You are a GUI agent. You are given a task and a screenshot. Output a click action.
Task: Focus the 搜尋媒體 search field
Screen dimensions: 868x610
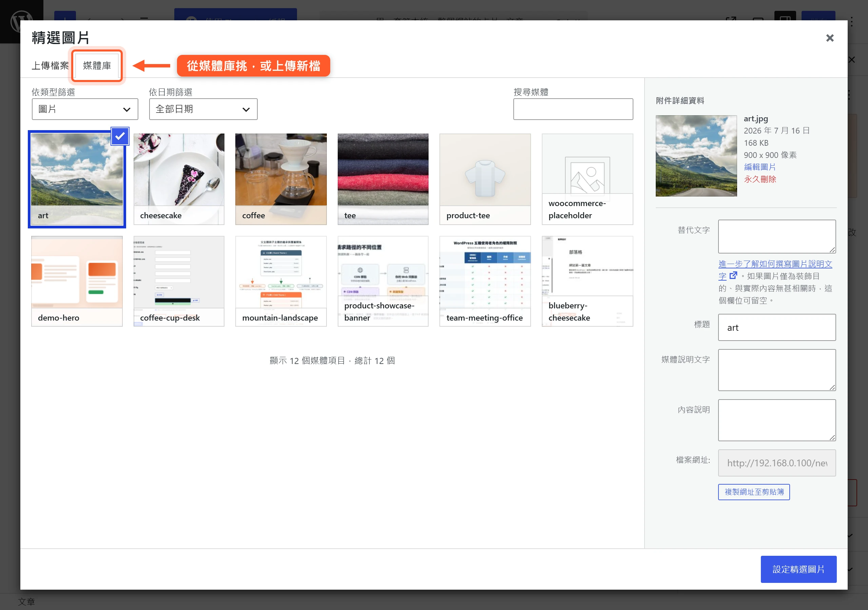tap(573, 109)
